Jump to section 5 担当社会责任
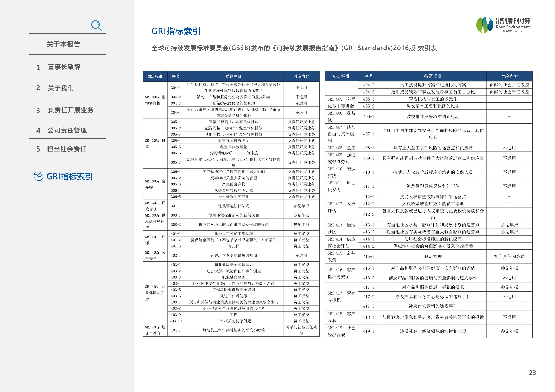Screen dimensions: 555x392 pyautogui.click(x=67, y=149)
